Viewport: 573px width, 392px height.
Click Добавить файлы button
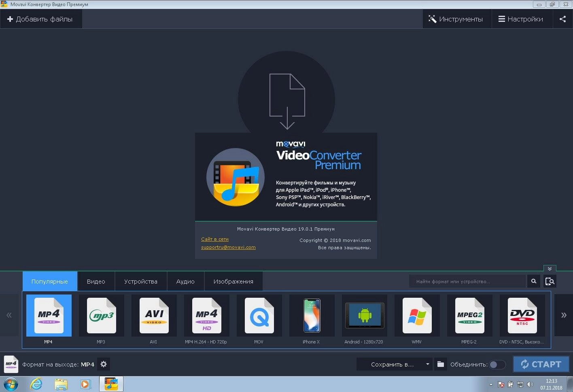(x=40, y=19)
